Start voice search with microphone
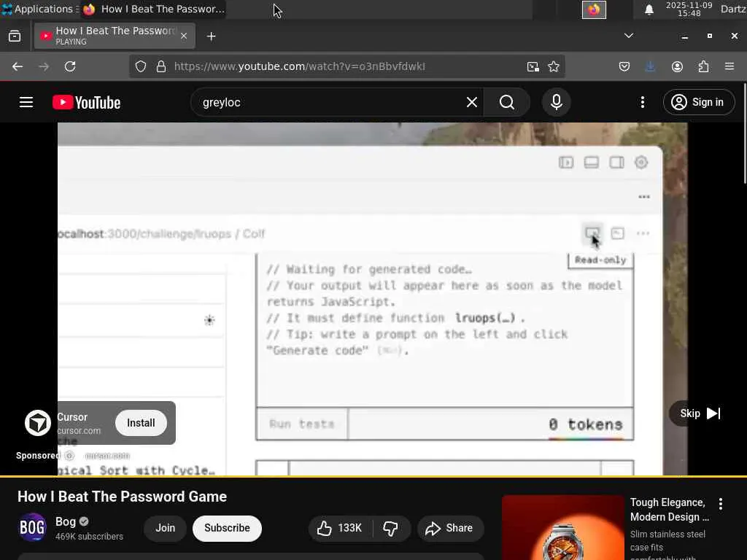 pos(557,102)
